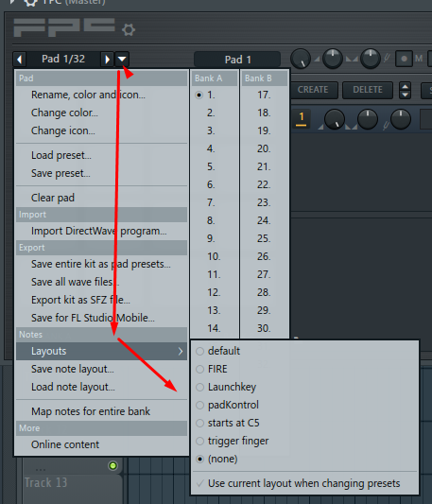
Task: Go to the previous pad with left arrow
Action: [20, 60]
